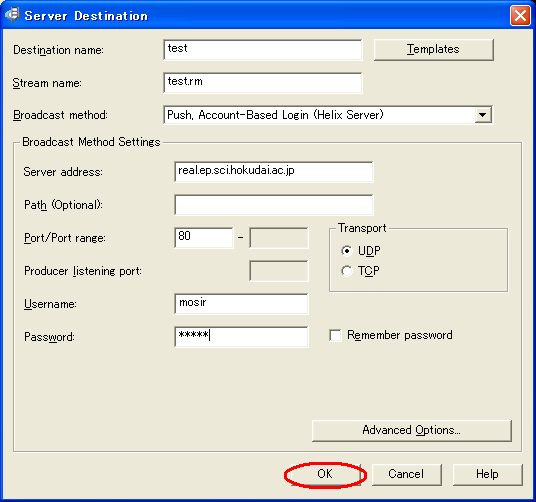This screenshot has height=502, width=536.
Task: Cancel the server destination dialog
Action: (x=406, y=474)
